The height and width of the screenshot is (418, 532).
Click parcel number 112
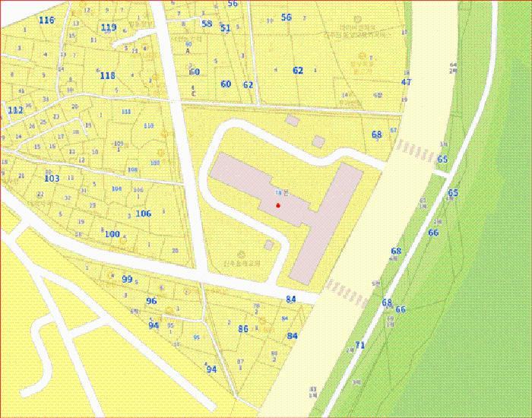[15, 110]
